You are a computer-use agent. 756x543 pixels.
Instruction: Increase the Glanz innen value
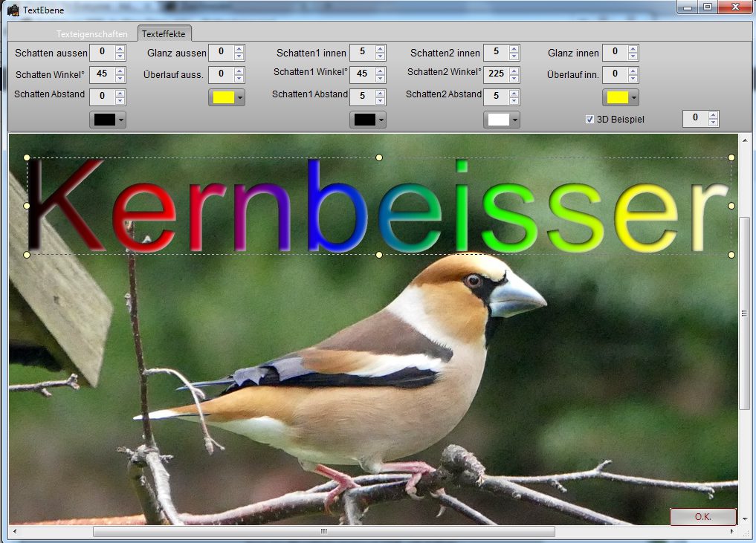(633, 49)
